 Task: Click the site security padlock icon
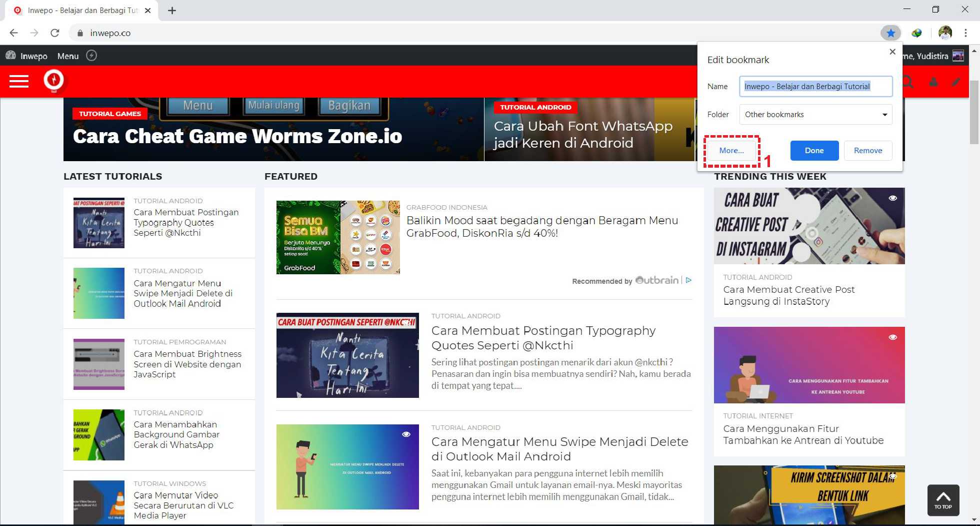click(x=80, y=33)
